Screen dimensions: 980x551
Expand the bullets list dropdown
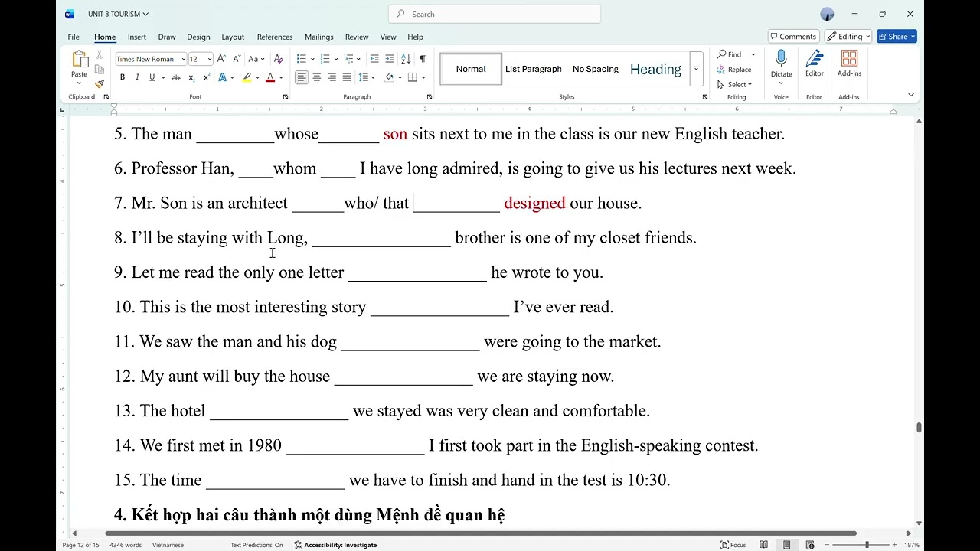(312, 59)
